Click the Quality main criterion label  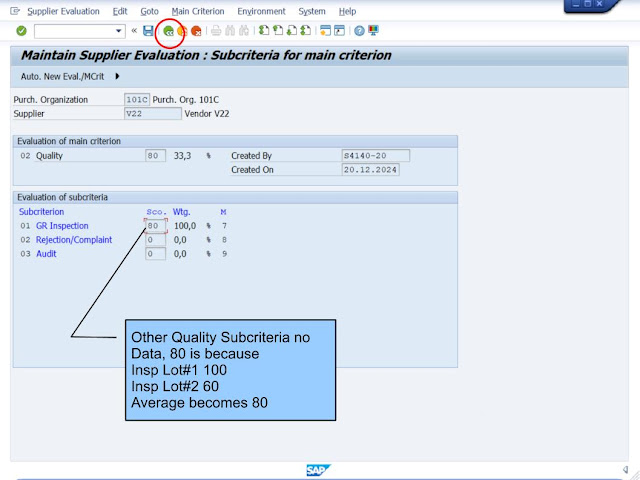pos(49,156)
